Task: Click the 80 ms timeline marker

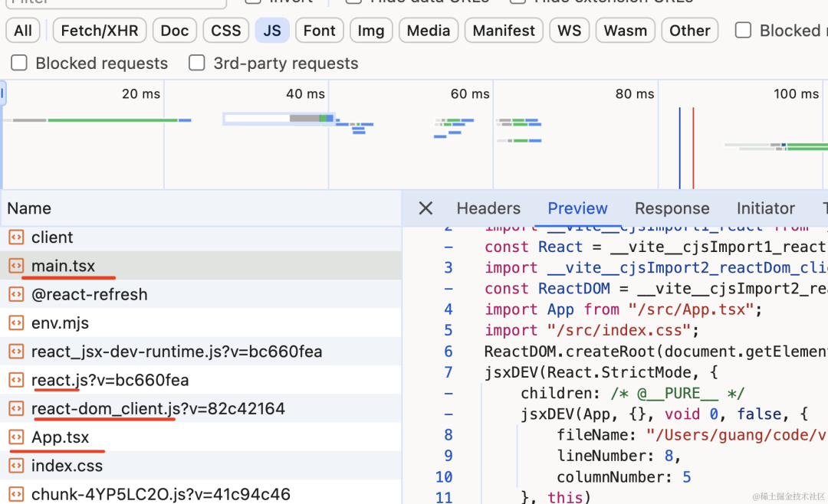Action: point(634,93)
